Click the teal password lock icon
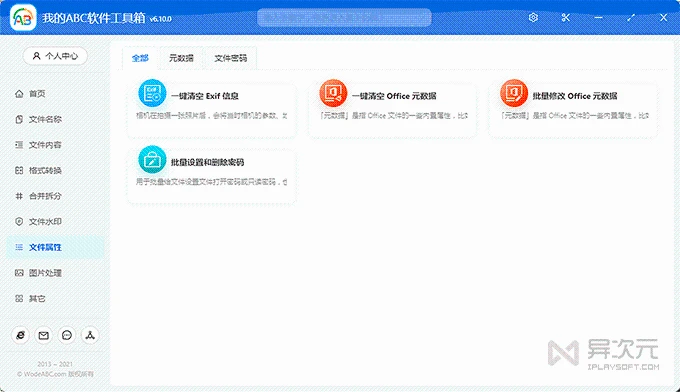 click(x=152, y=159)
